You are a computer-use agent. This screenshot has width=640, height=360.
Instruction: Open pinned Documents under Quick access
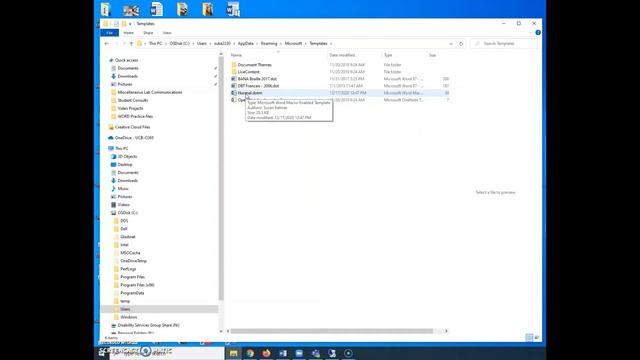128,68
